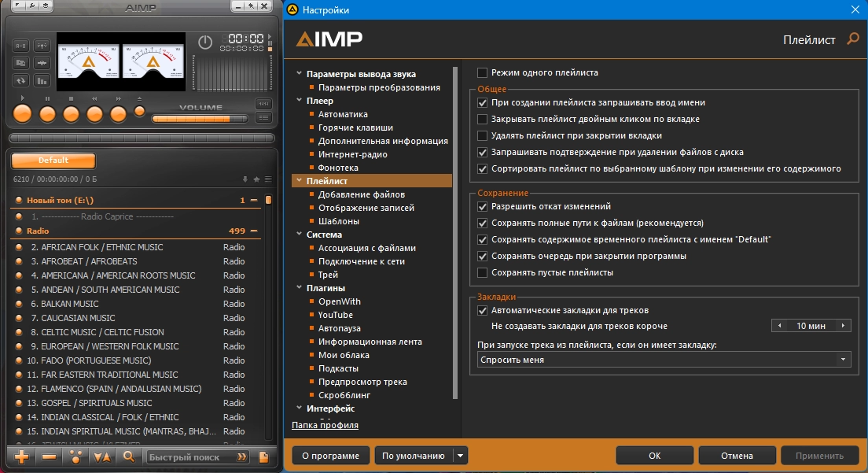Collapse the 'Плейлист' tree section
Image resolution: width=868 pixels, height=473 pixels.
point(299,180)
